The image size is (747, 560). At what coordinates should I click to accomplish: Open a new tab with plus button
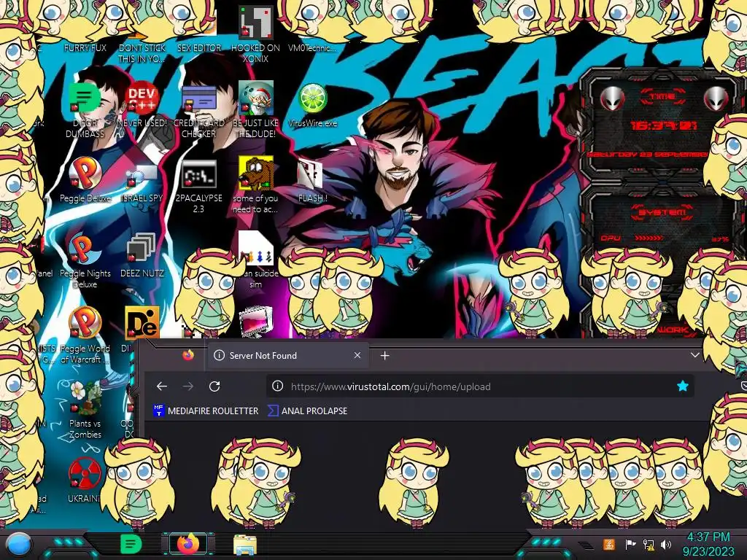point(385,355)
